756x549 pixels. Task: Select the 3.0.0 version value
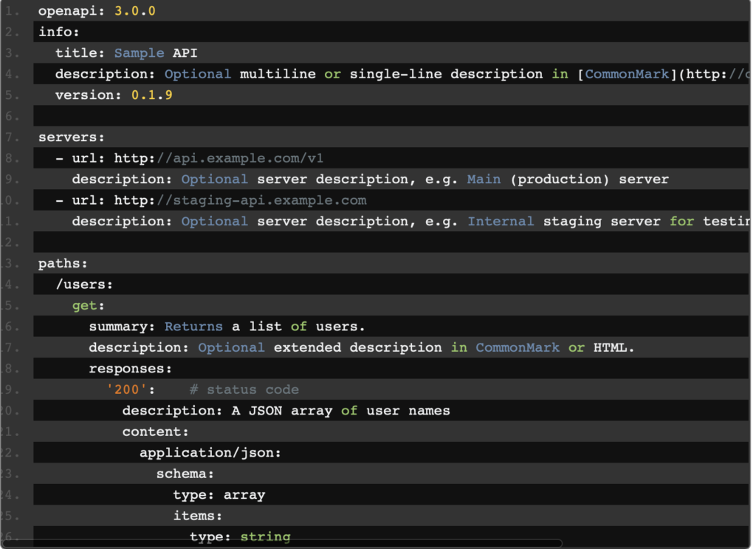pyautogui.click(x=134, y=11)
